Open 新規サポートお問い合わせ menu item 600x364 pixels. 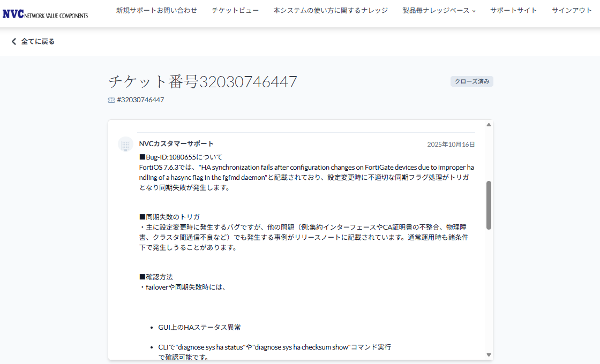156,11
